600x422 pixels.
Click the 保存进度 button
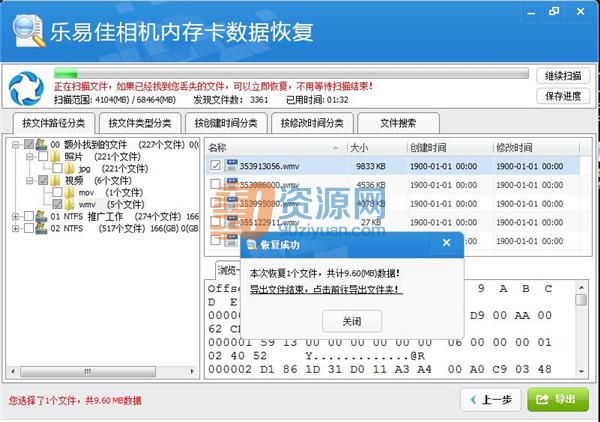click(x=563, y=96)
